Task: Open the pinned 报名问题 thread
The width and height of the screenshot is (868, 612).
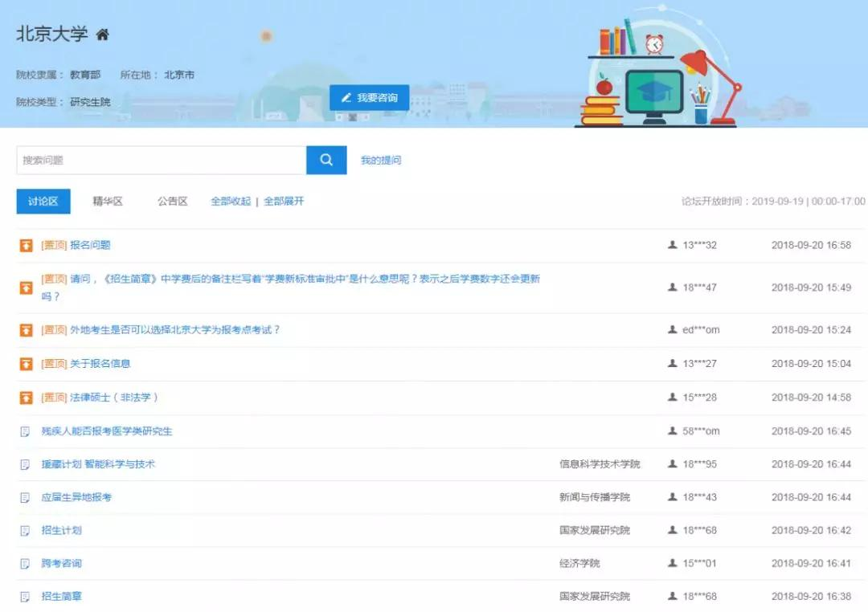Action: [x=90, y=245]
